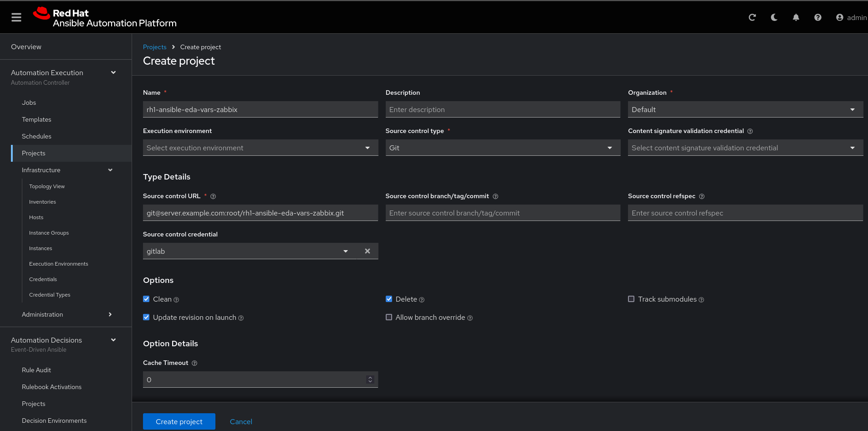Image resolution: width=868 pixels, height=431 pixels.
Task: Open the admin user menu
Action: (851, 17)
